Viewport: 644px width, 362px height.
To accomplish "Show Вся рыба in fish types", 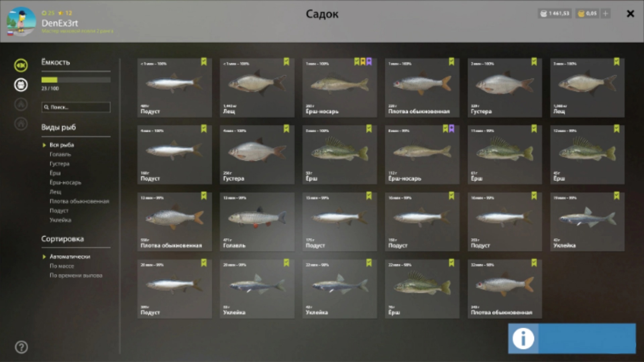I will tap(62, 145).
